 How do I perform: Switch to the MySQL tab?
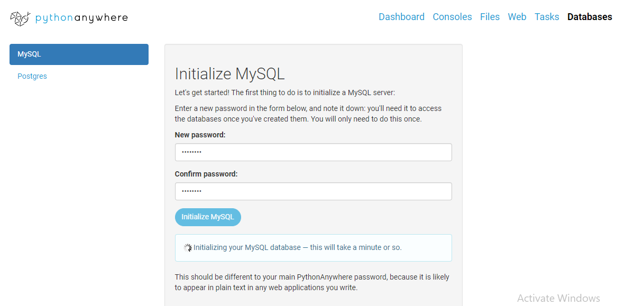click(x=78, y=54)
